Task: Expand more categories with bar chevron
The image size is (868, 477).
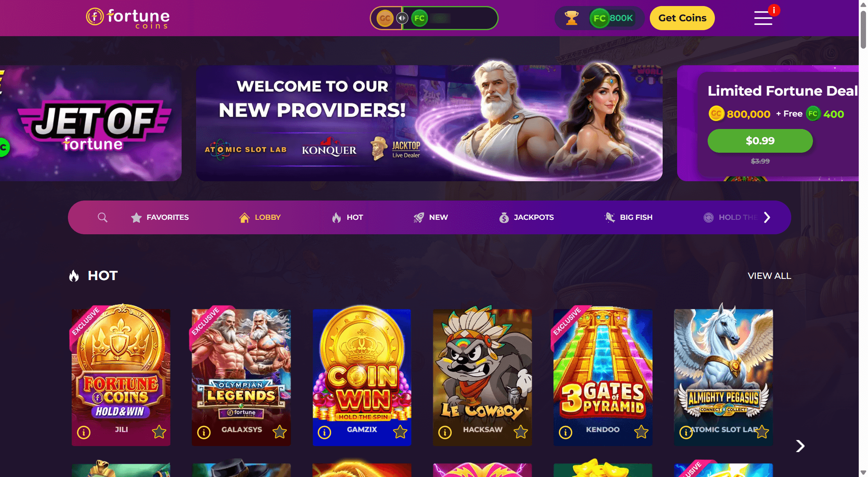Action: pyautogui.click(x=767, y=217)
